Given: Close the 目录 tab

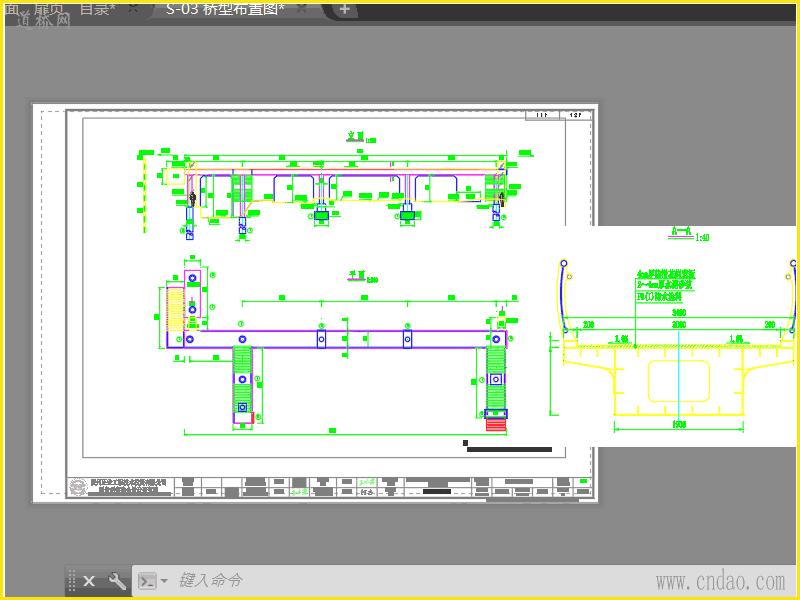Looking at the screenshot, I should point(133,8).
